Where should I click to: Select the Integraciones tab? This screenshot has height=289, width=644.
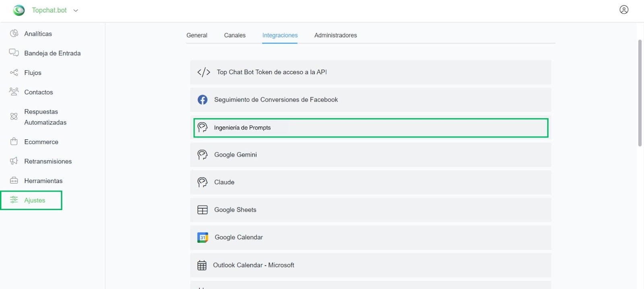pos(280,35)
